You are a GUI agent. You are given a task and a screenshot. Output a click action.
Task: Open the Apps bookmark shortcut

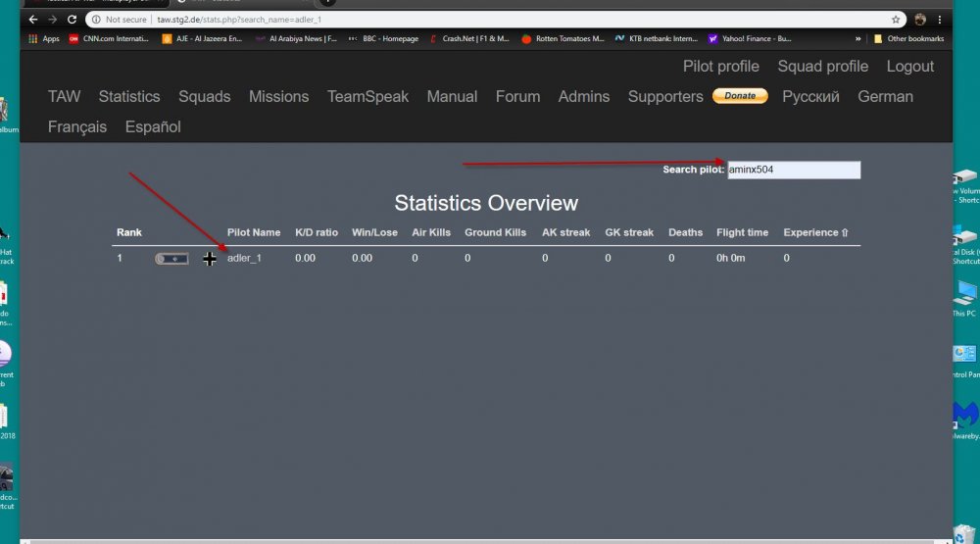(x=44, y=39)
